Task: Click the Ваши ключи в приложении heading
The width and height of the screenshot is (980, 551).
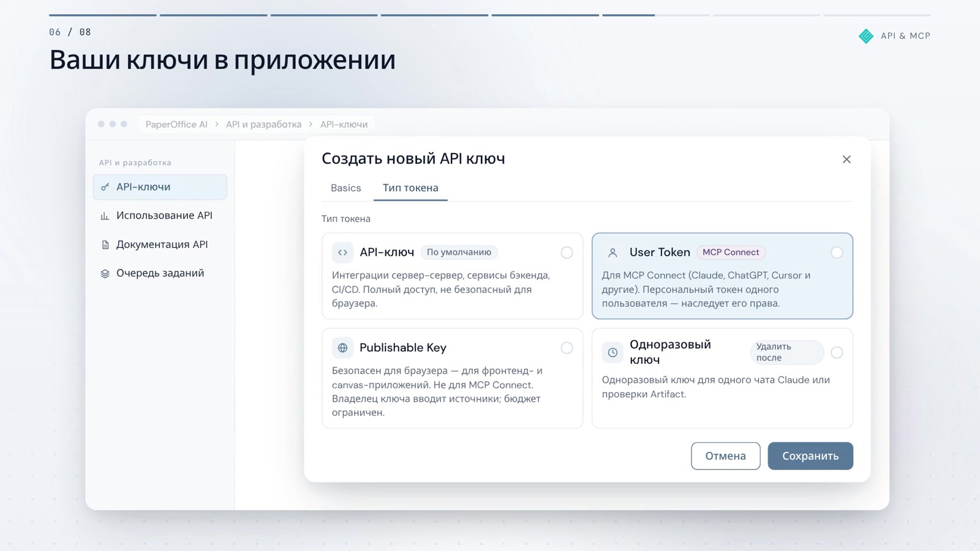Action: point(222,60)
